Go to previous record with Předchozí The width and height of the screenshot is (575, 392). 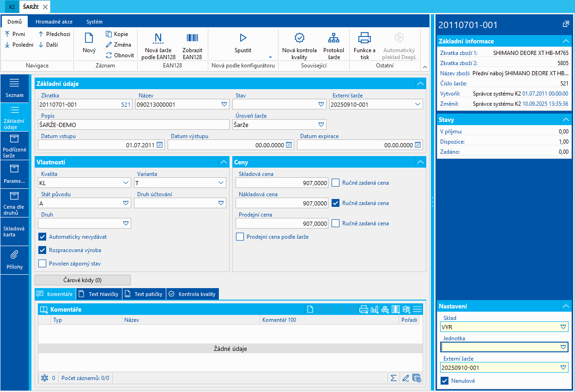click(54, 34)
